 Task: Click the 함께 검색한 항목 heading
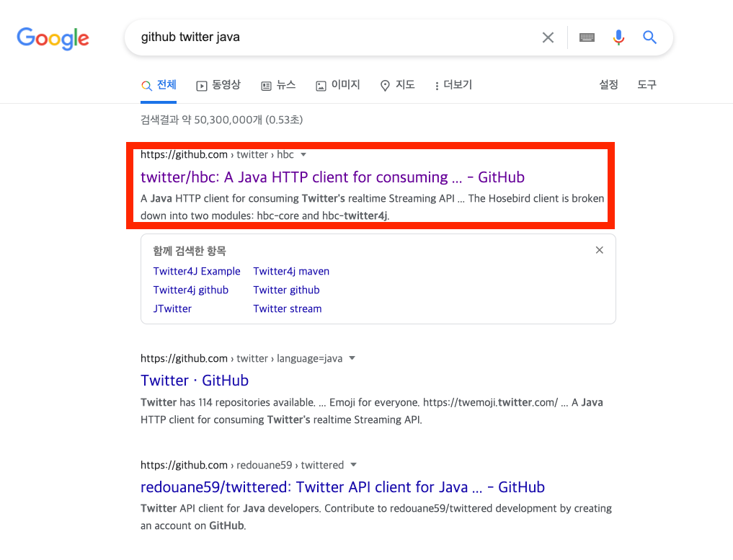(x=190, y=251)
